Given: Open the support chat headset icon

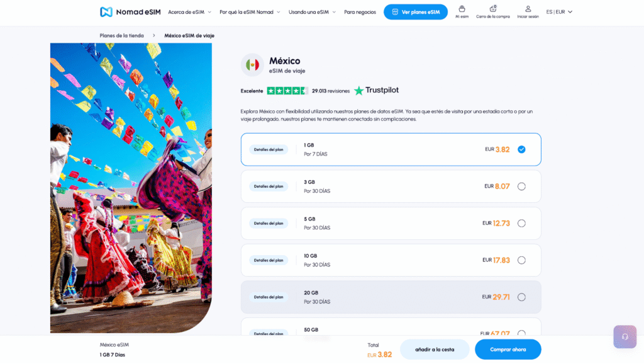Looking at the screenshot, I should [625, 337].
